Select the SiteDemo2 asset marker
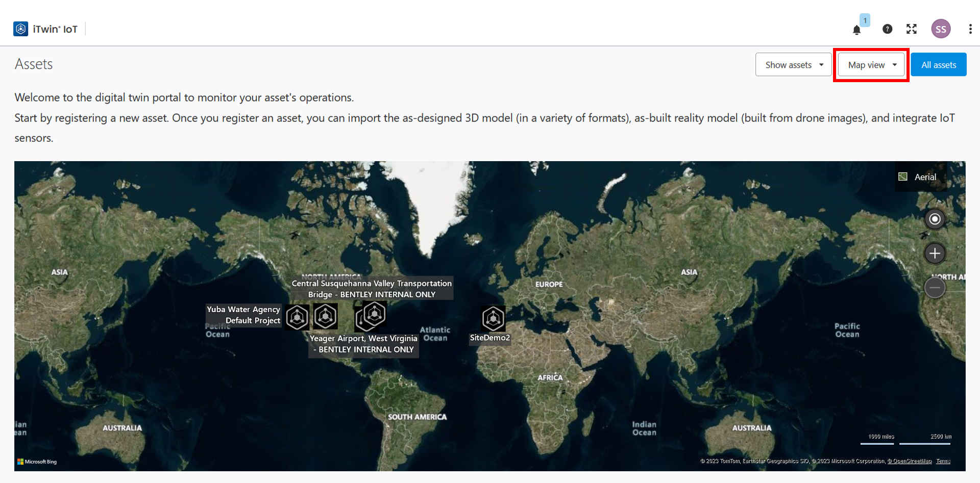The image size is (980, 483). 493,319
